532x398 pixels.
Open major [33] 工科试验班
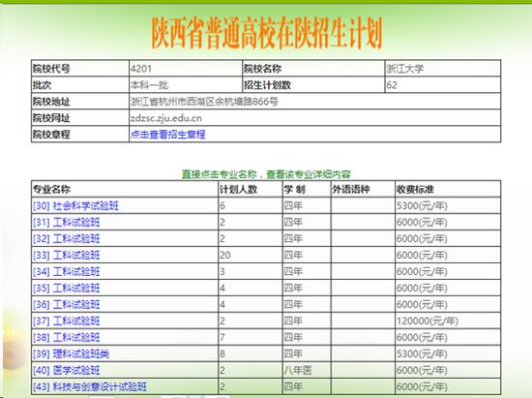coord(67,255)
